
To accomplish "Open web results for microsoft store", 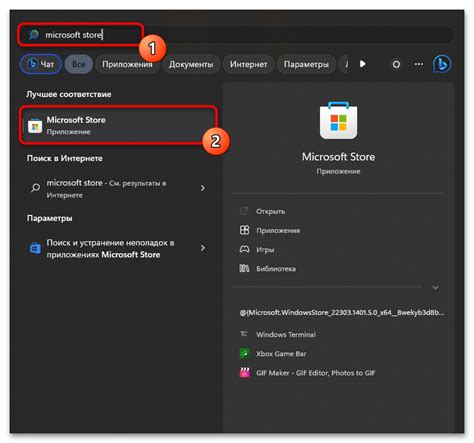I will [118, 188].
